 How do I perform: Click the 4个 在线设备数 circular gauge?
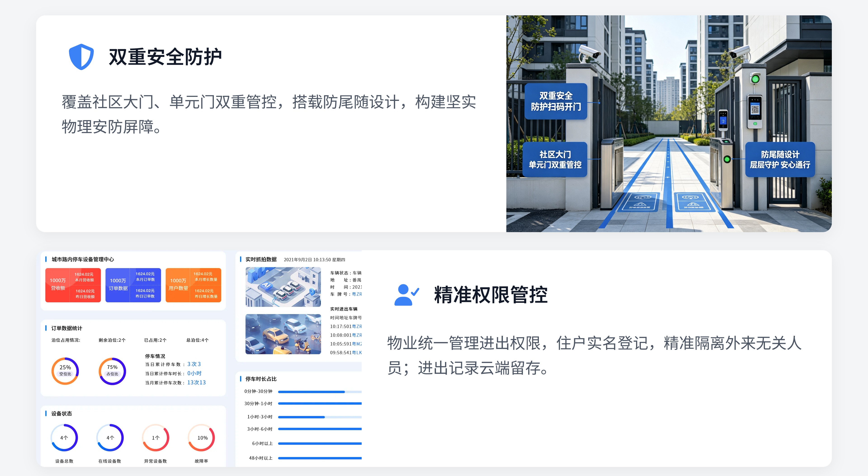[x=110, y=438]
